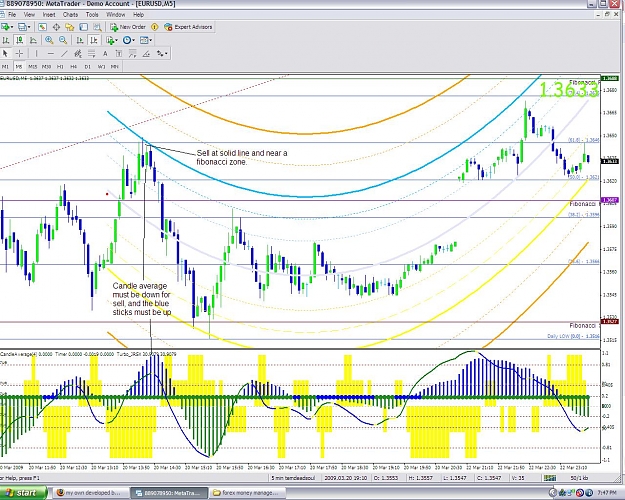Open the Data Window crosshair-target icon

click(x=56, y=27)
